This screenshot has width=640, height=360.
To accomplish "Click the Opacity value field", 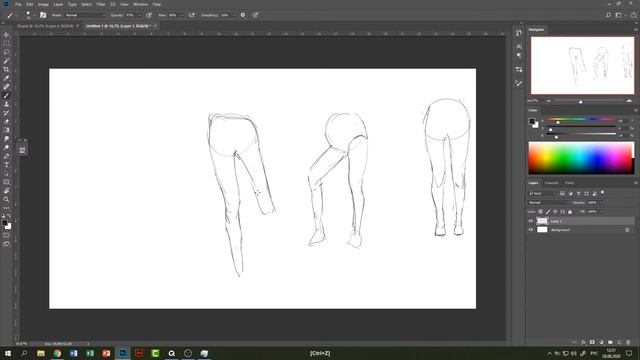I will click(130, 15).
